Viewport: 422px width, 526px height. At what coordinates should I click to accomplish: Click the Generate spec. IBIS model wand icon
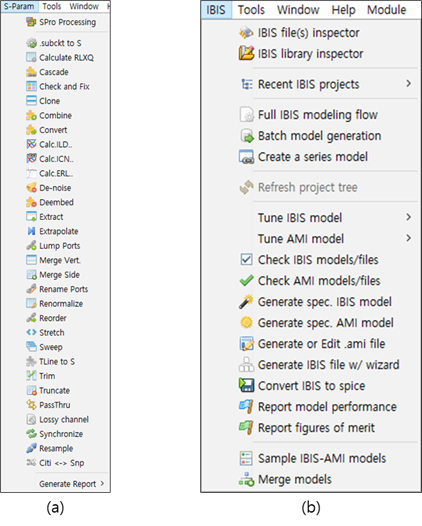(246, 302)
